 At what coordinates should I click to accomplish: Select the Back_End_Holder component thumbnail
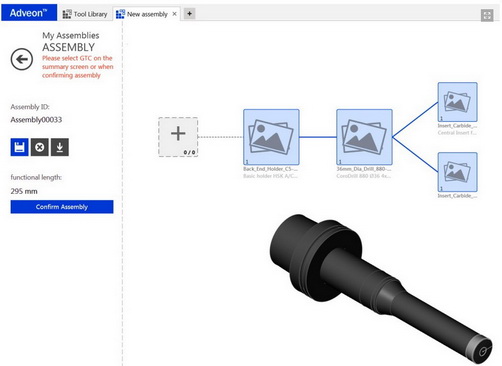pos(271,137)
